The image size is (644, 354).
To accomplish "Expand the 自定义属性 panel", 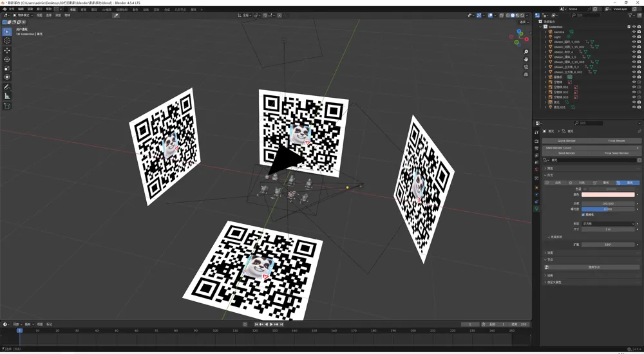I will 591,283.
